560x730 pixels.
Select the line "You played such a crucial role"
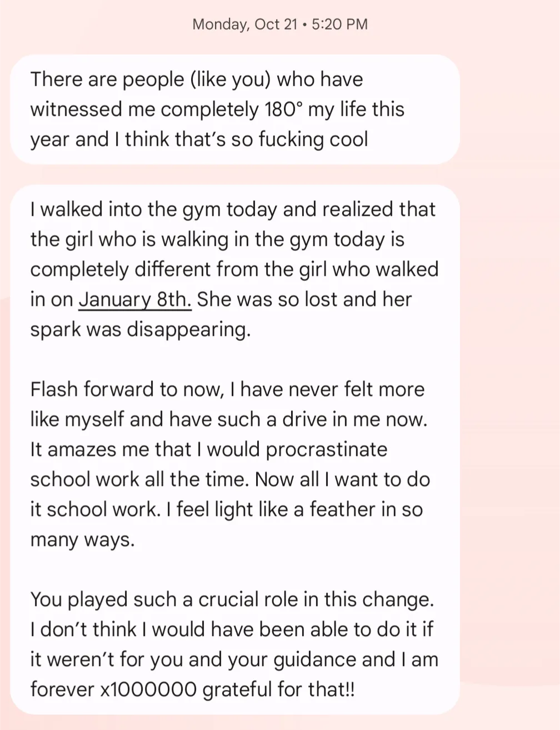point(232,599)
